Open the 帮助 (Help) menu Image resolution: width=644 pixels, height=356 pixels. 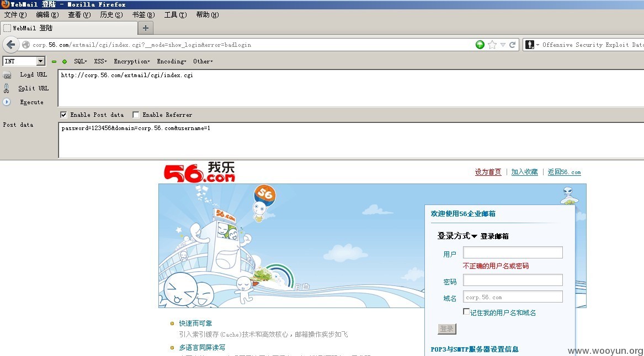tap(207, 15)
